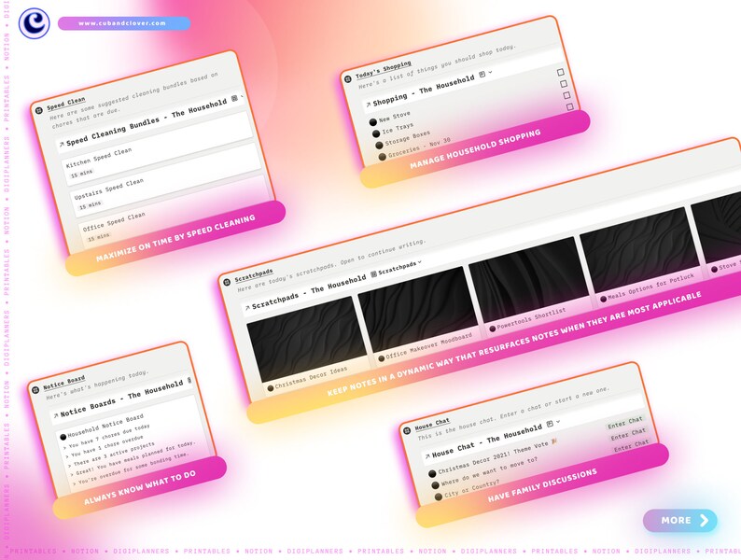Click the Cub and Clover round logo
This screenshot has width=741, height=560.
click(x=34, y=23)
